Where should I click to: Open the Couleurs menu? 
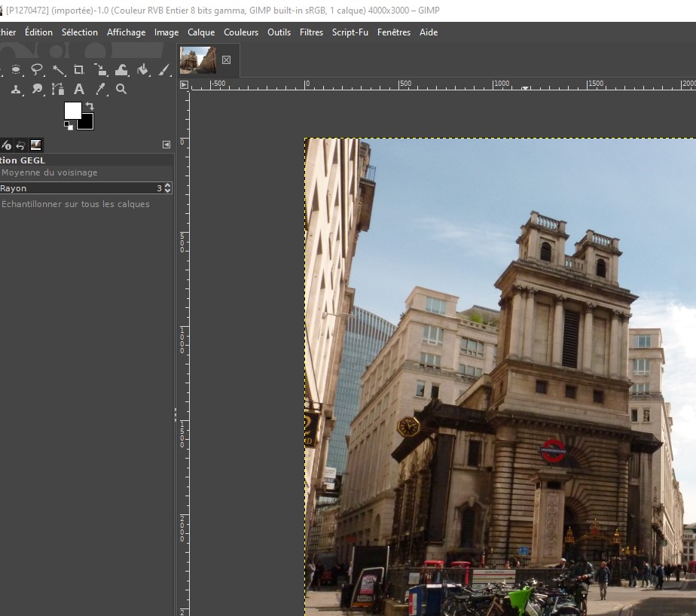pos(241,32)
